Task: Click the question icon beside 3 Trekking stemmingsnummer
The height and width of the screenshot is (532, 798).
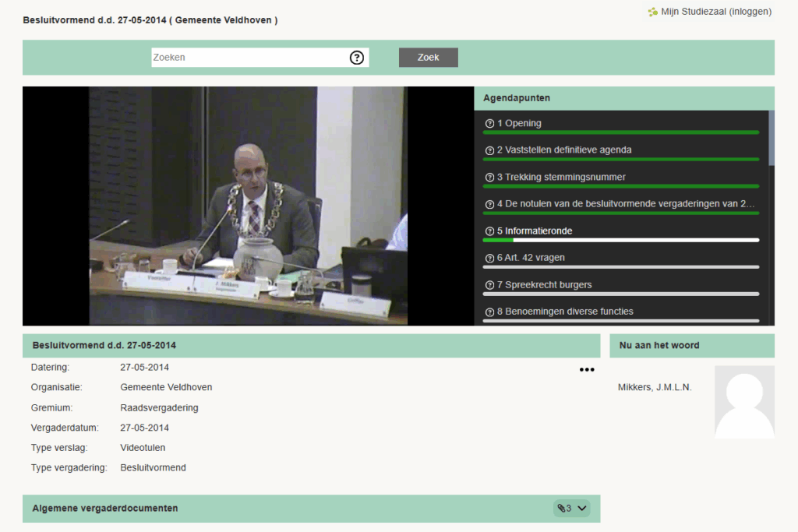Action: point(489,178)
